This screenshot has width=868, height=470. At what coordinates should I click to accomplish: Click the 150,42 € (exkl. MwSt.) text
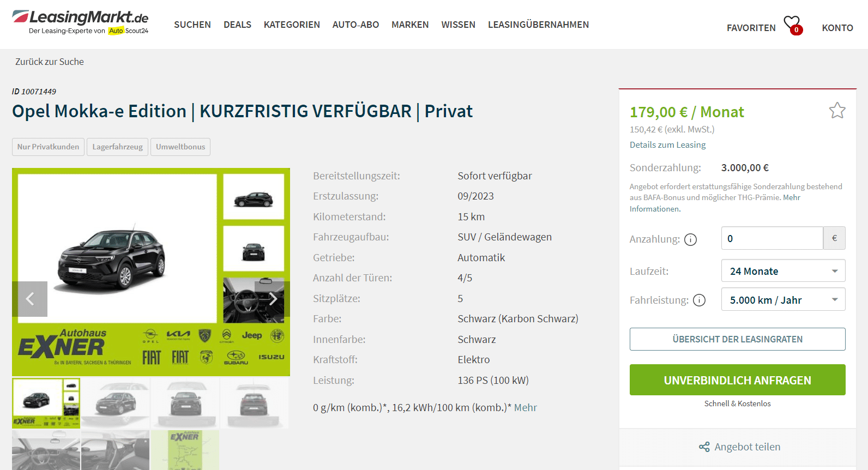(x=672, y=129)
